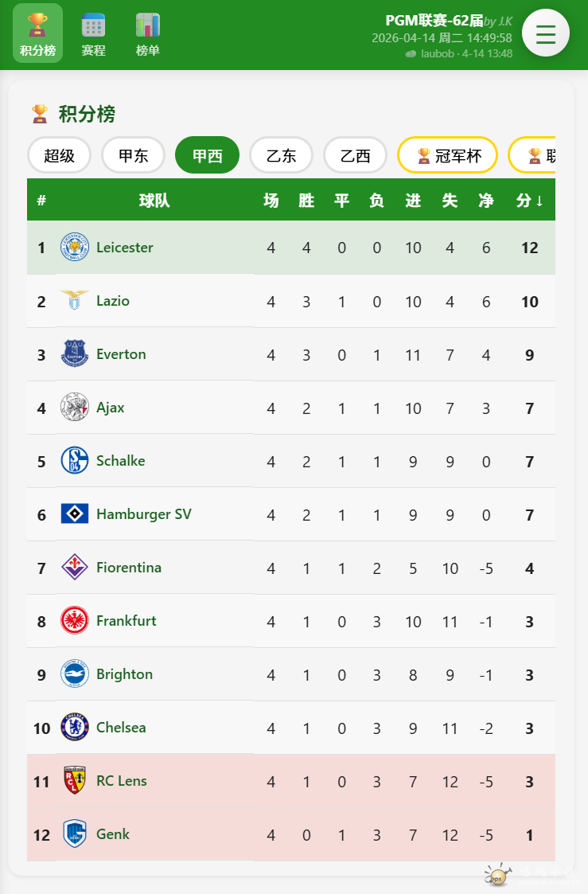Click the Frankfurt eagle crest
Image resolution: width=588 pixels, height=894 pixels.
tap(75, 621)
